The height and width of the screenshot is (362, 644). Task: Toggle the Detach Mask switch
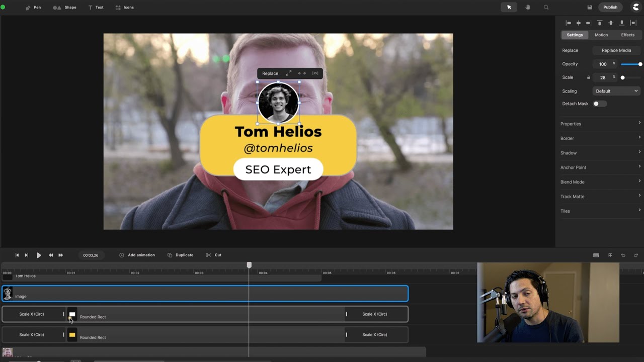(x=599, y=104)
